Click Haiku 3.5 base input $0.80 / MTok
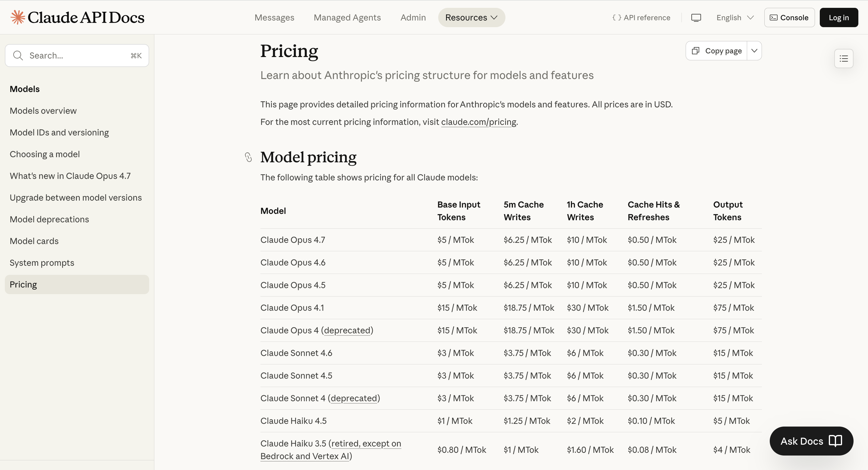The width and height of the screenshot is (868, 470). click(x=462, y=450)
